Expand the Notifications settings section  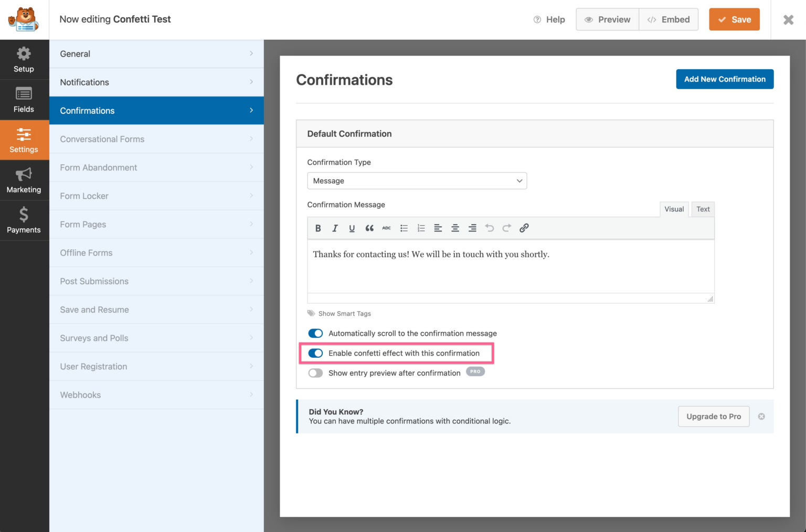point(156,82)
